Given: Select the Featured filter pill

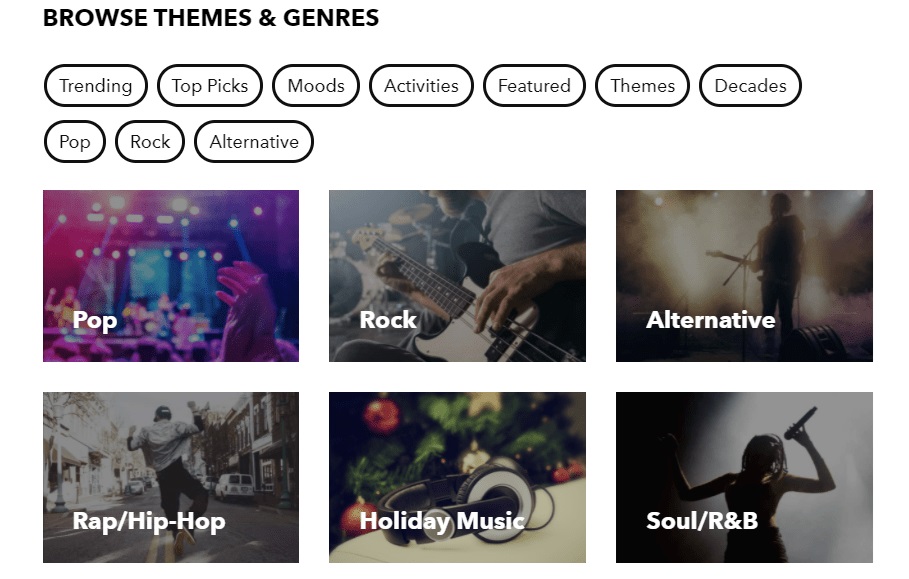Looking at the screenshot, I should pyautogui.click(x=534, y=86).
